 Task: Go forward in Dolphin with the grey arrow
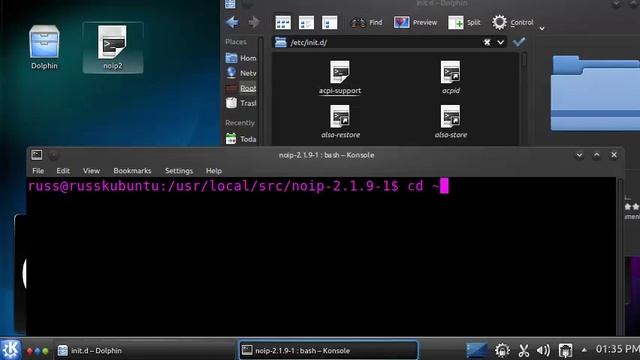[254, 22]
